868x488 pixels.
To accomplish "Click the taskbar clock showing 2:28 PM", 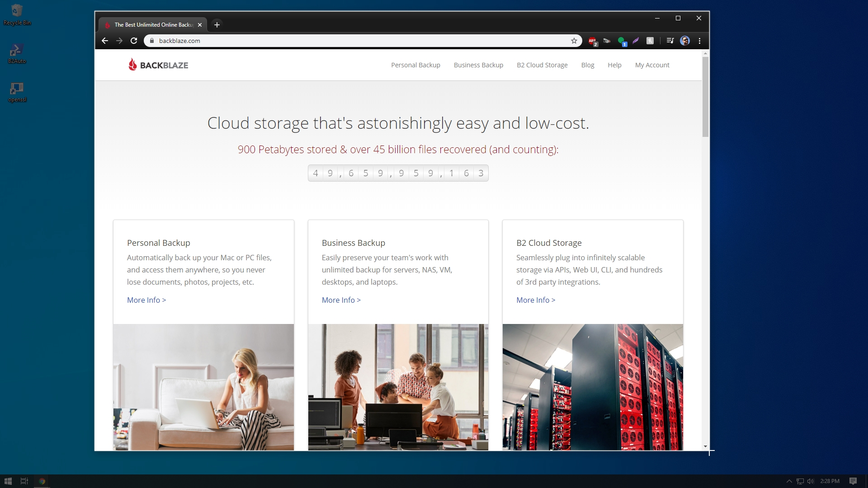I will [x=830, y=481].
